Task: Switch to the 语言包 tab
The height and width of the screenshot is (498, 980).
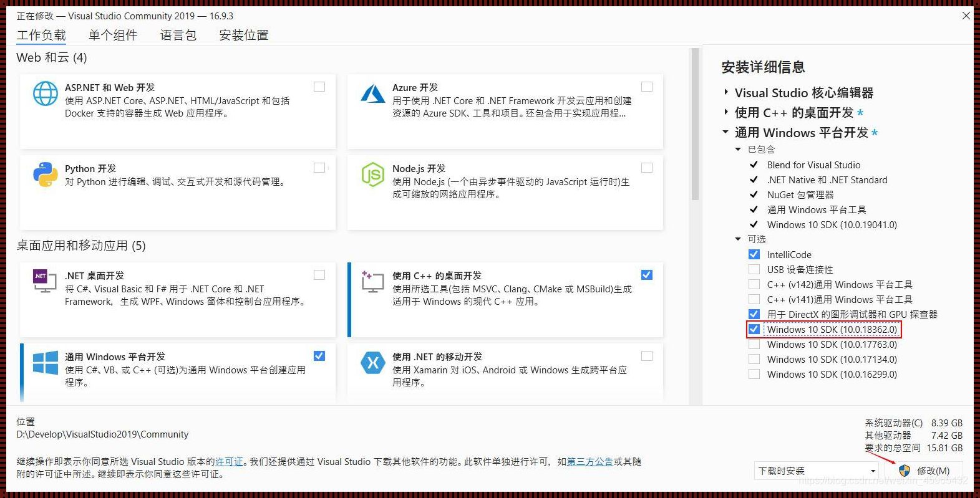Action: pos(178,36)
